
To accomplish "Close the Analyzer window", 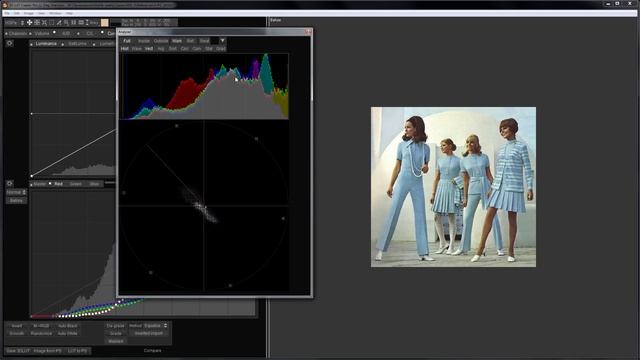I will click(x=308, y=31).
